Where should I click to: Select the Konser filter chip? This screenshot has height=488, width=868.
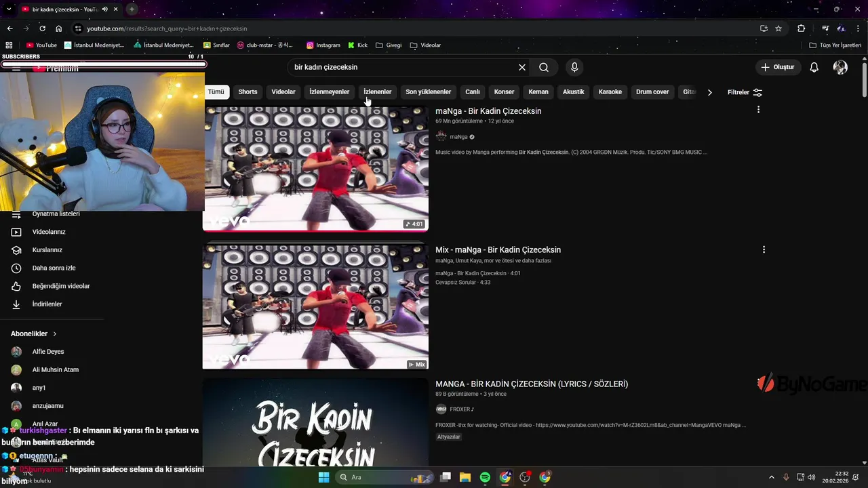tap(504, 91)
